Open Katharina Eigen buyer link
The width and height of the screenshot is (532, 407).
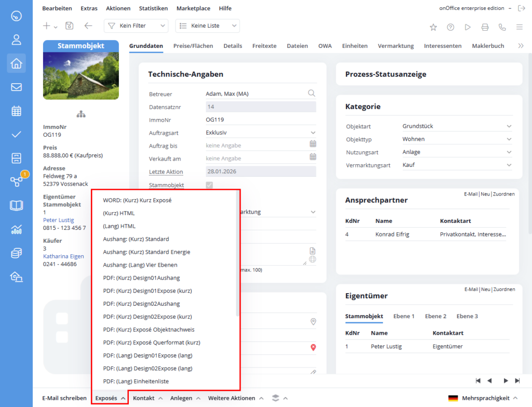click(63, 256)
